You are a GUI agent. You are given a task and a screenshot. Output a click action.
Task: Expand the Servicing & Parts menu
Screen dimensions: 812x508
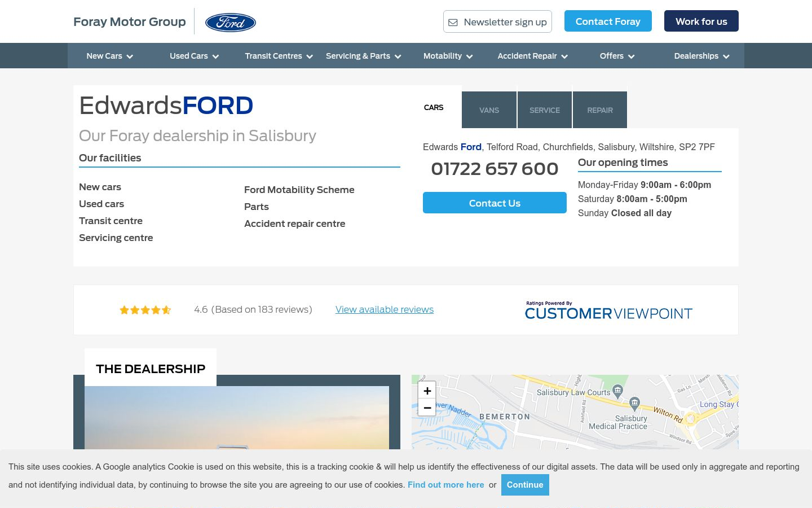tap(363, 56)
